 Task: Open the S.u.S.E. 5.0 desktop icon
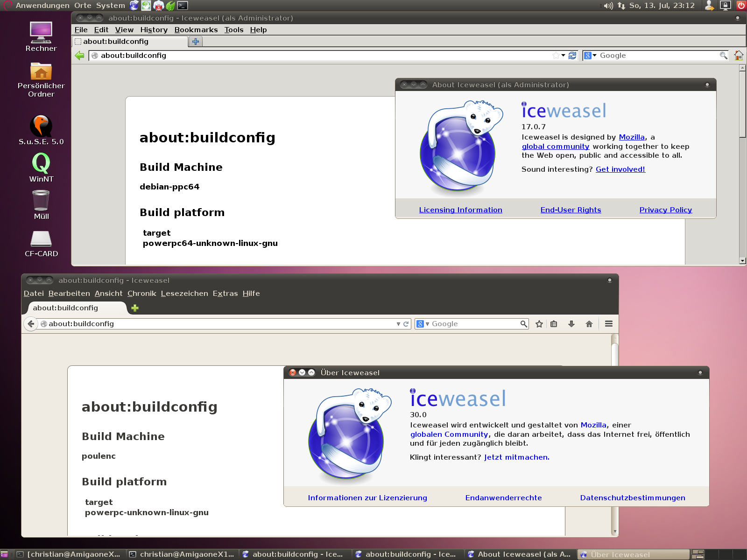coord(41,127)
